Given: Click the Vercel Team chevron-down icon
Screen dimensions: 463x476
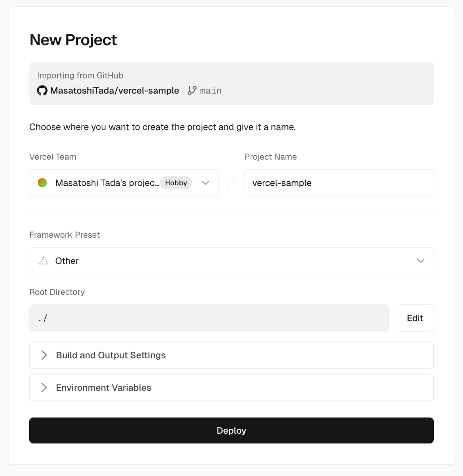Looking at the screenshot, I should [x=205, y=183].
